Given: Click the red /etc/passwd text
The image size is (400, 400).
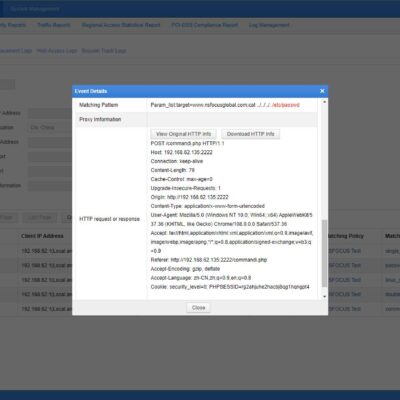Looking at the screenshot, I should [x=286, y=105].
